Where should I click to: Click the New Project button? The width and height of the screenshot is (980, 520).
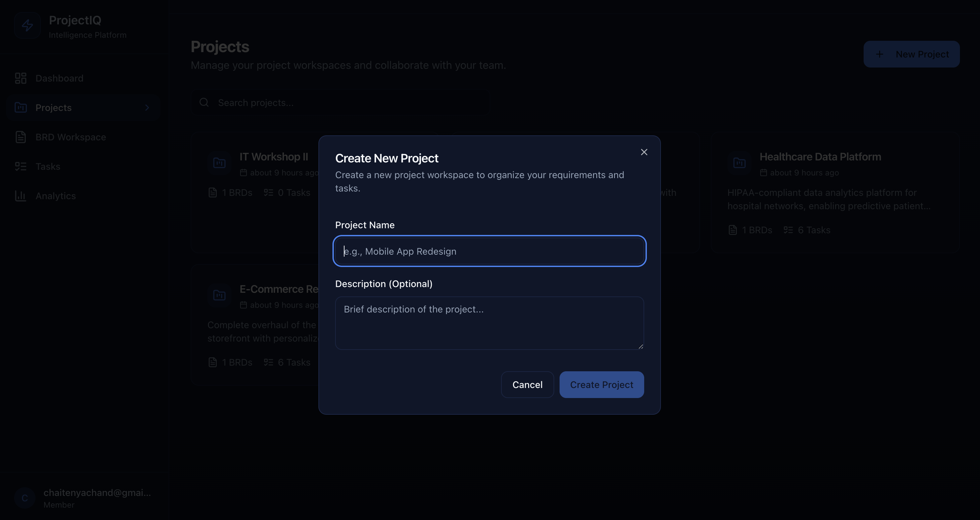click(x=911, y=54)
